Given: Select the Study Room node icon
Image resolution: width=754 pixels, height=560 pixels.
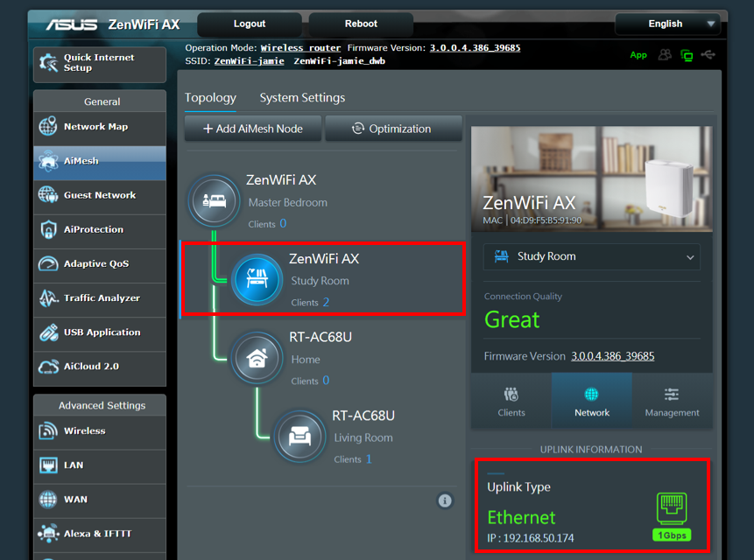Looking at the screenshot, I should pos(257,279).
